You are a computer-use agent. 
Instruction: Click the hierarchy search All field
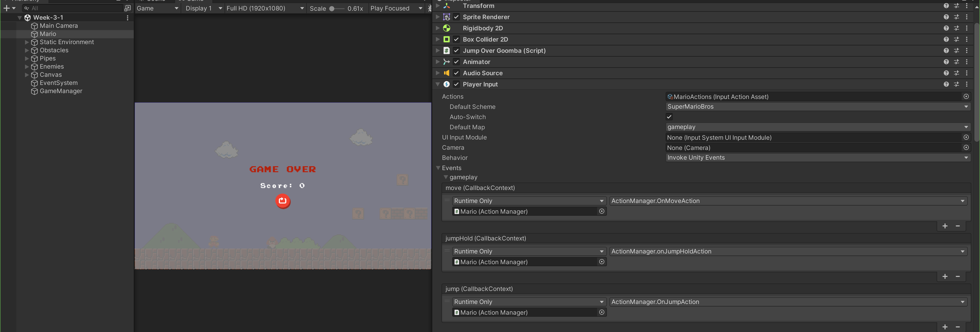(x=72, y=8)
